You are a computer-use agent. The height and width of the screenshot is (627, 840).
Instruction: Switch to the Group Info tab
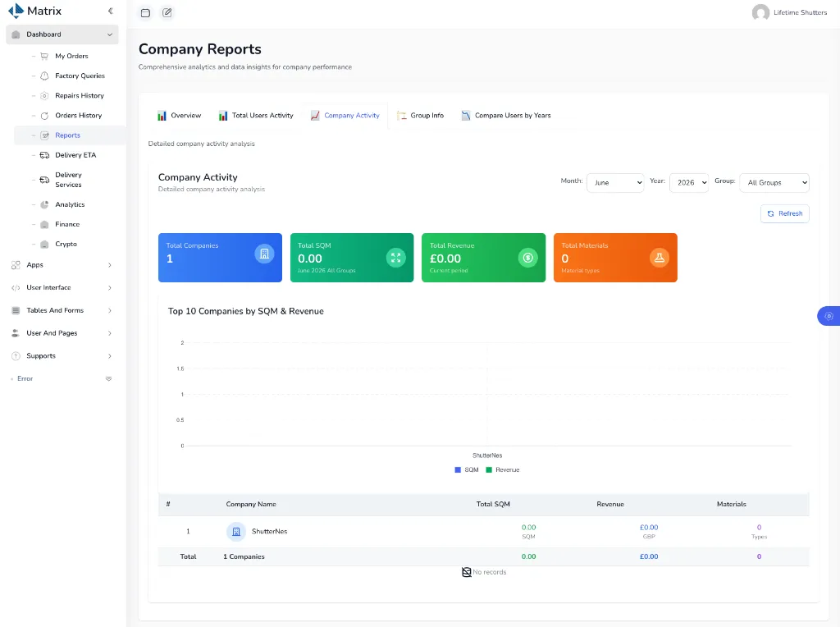point(421,116)
